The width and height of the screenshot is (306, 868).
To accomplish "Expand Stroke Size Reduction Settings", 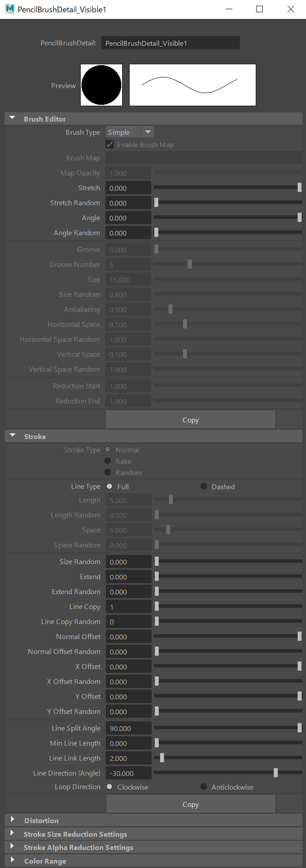I will coord(13,834).
